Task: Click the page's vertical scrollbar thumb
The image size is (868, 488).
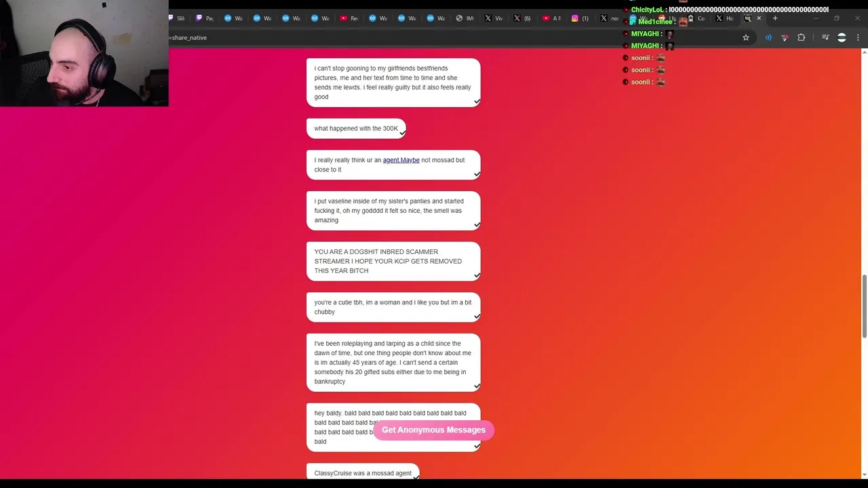Action: coord(864,306)
